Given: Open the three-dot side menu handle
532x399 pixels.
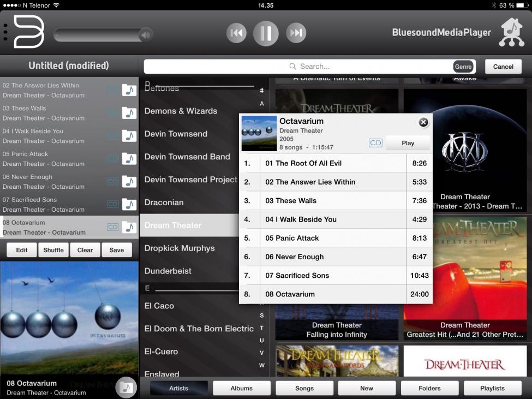Looking at the screenshot, I should (5, 33).
